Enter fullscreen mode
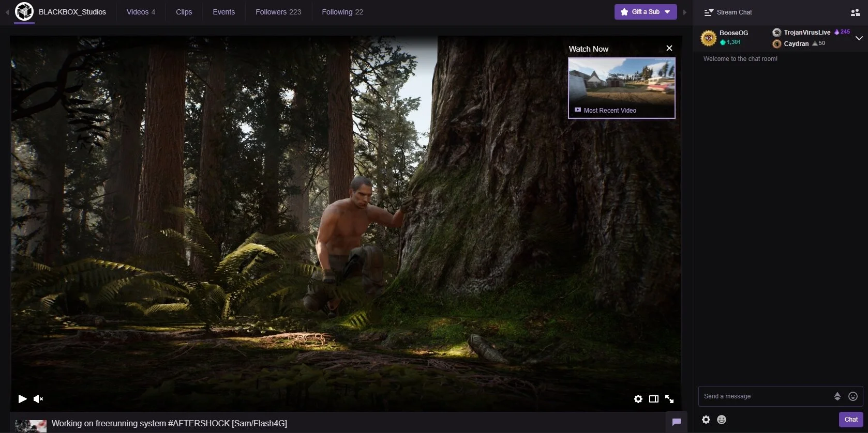 669,399
